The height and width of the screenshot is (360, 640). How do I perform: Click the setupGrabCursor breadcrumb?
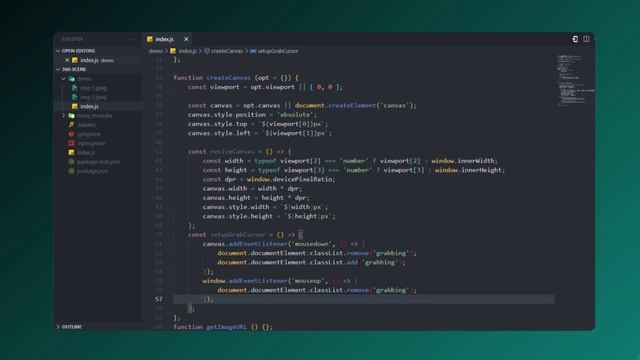[x=278, y=51]
